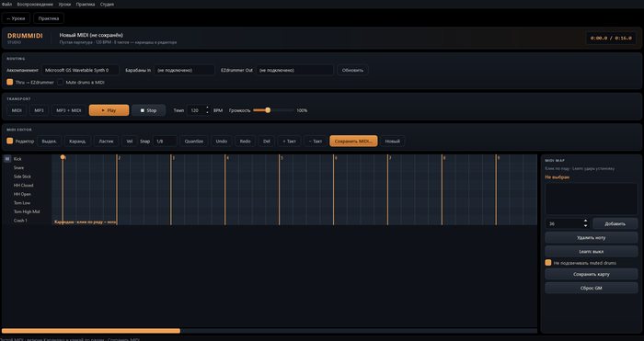
Task: Select the HH Closed row label
Action: pos(23,186)
